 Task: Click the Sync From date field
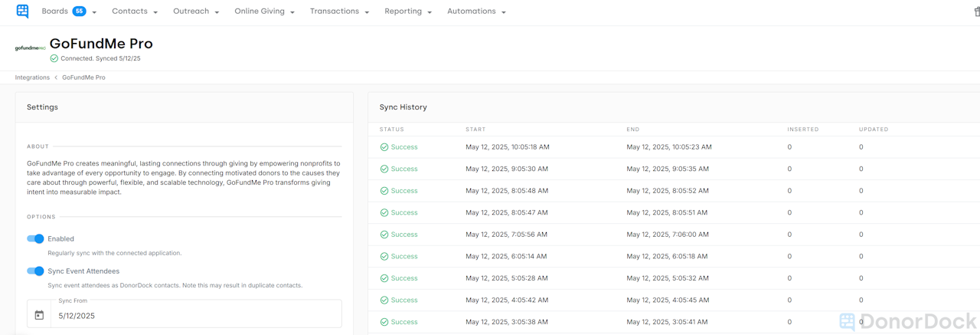point(185,314)
